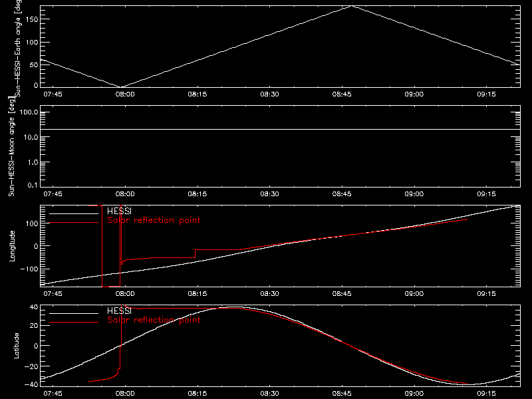The height and width of the screenshot is (399, 532).
Task: Click the -40 tick on Latitude plot
Action: click(31, 384)
